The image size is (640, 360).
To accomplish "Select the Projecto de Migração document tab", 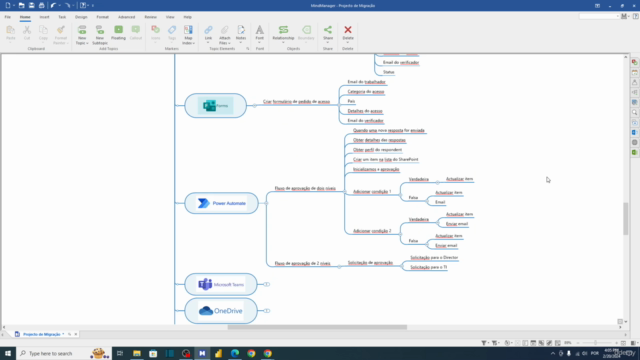I will [x=41, y=334].
